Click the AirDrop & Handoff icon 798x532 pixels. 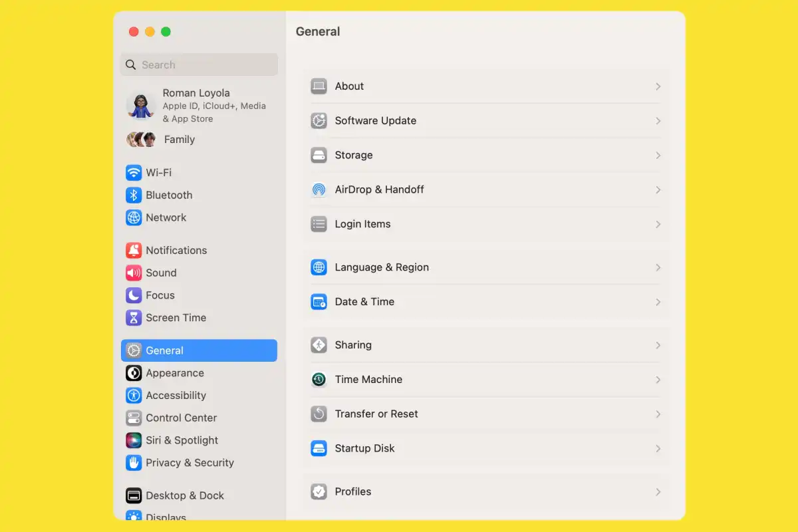click(319, 190)
